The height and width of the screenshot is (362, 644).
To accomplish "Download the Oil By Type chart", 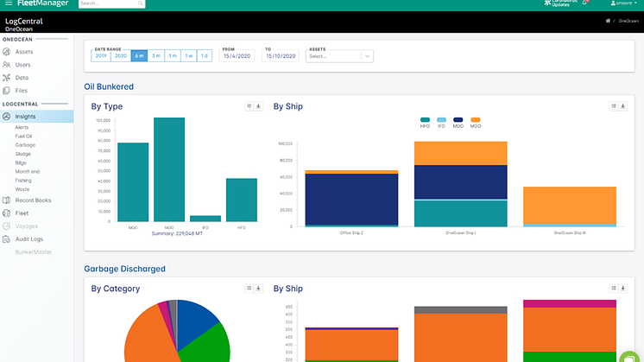I will (258, 106).
